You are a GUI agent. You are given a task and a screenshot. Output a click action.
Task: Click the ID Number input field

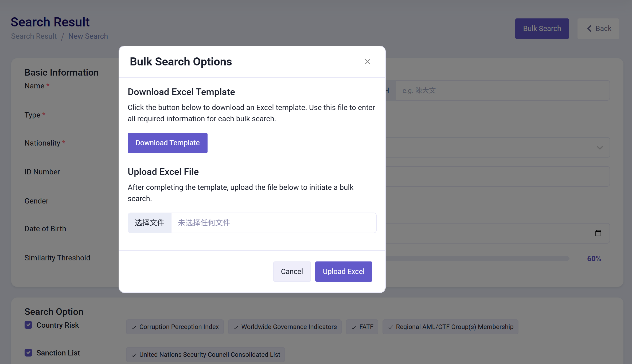498,176
